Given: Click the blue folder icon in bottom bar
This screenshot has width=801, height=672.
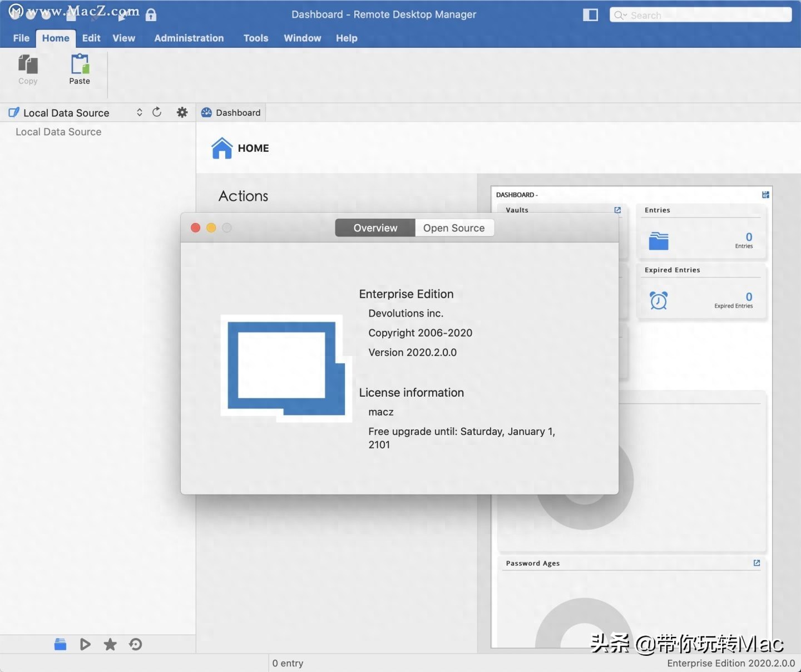Looking at the screenshot, I should coord(60,644).
